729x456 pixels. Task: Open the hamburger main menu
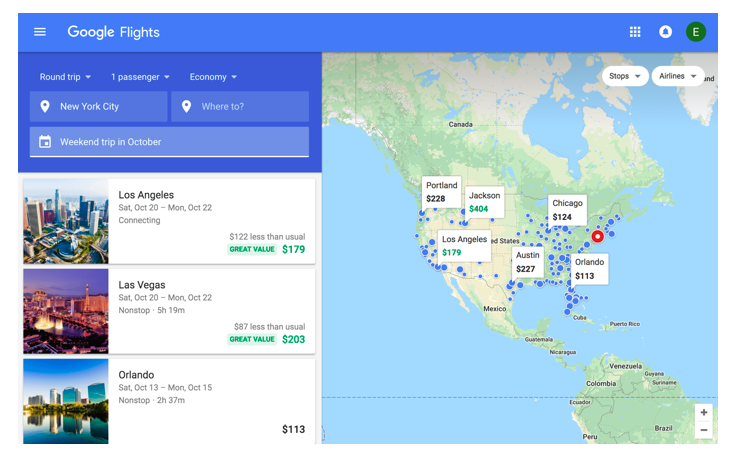tap(40, 32)
